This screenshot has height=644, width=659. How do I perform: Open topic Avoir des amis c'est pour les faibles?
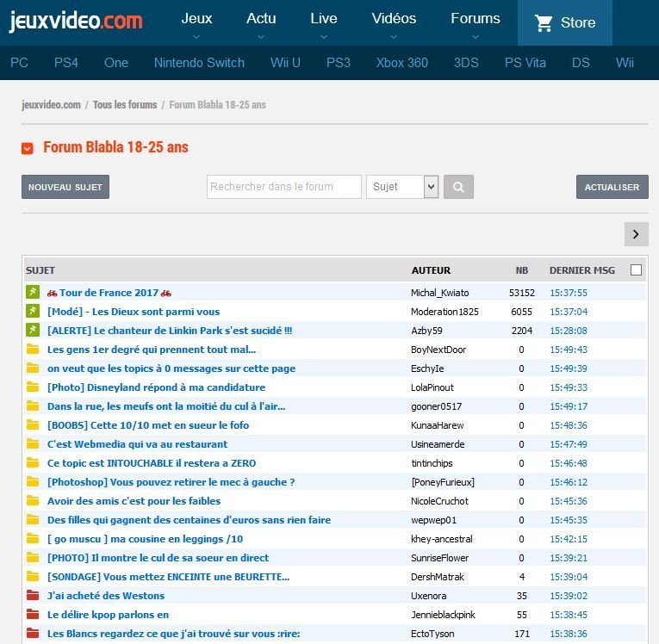pyautogui.click(x=134, y=501)
